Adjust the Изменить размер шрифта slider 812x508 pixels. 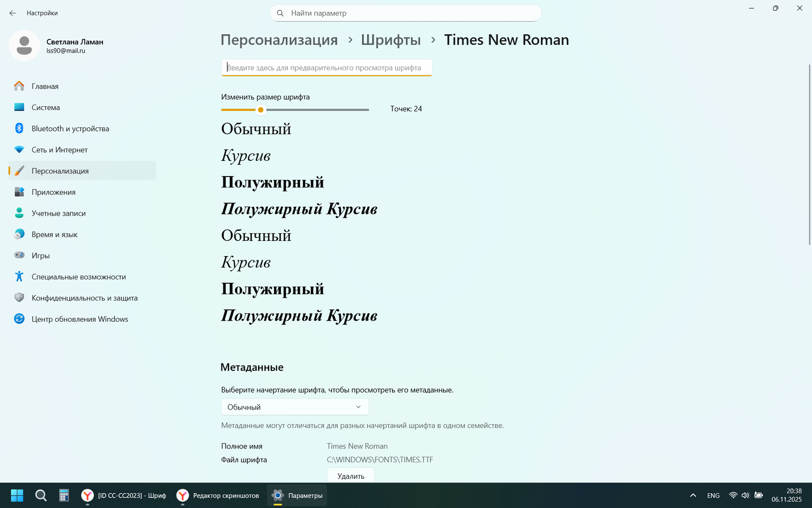[x=260, y=109]
